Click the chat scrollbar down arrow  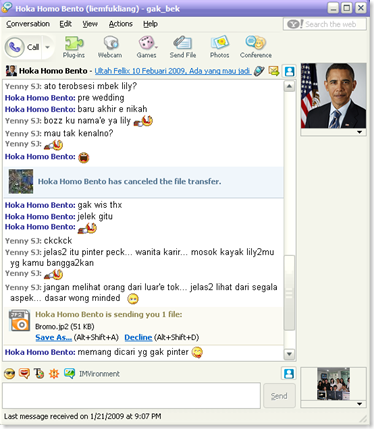[289, 354]
